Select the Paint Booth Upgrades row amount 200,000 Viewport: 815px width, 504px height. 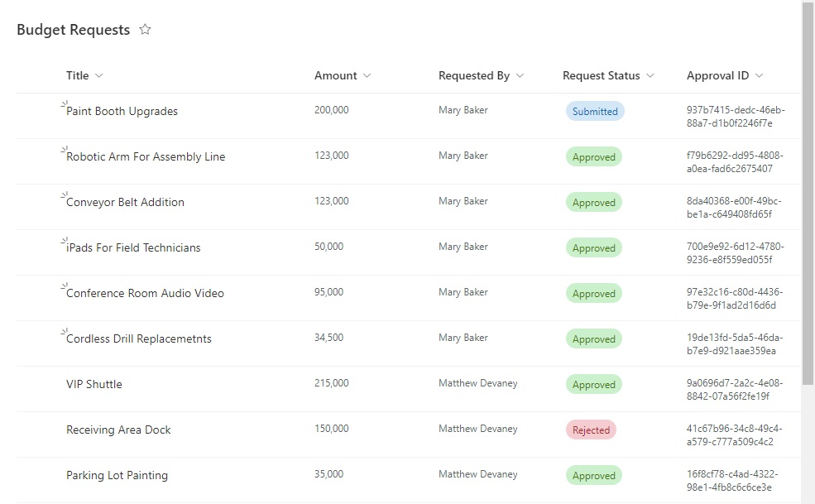pyautogui.click(x=332, y=110)
